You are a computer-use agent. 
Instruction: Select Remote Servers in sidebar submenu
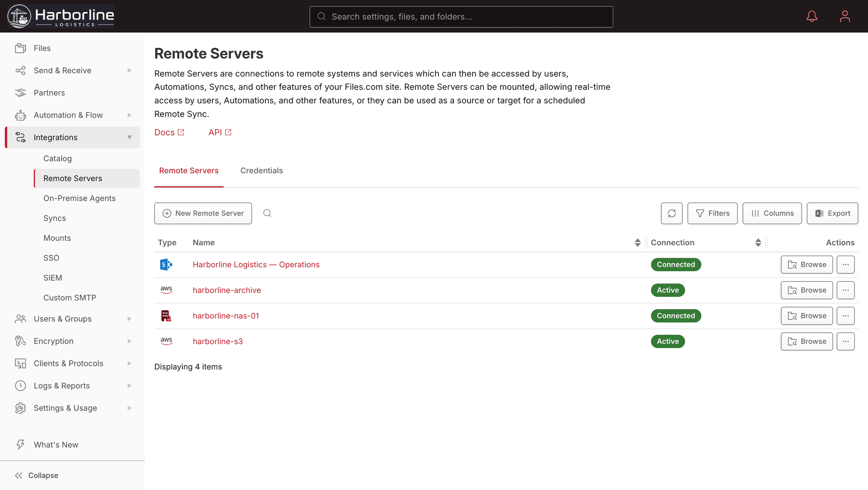87,178
